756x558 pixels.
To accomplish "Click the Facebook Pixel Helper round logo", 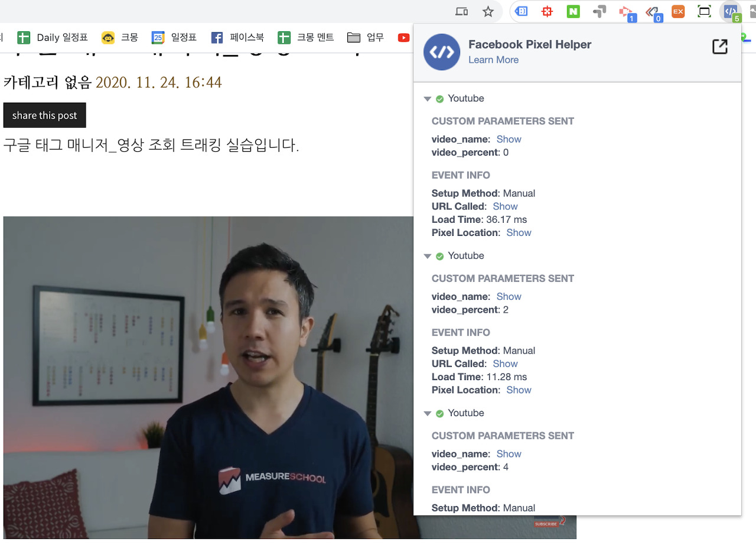I will pos(442,52).
